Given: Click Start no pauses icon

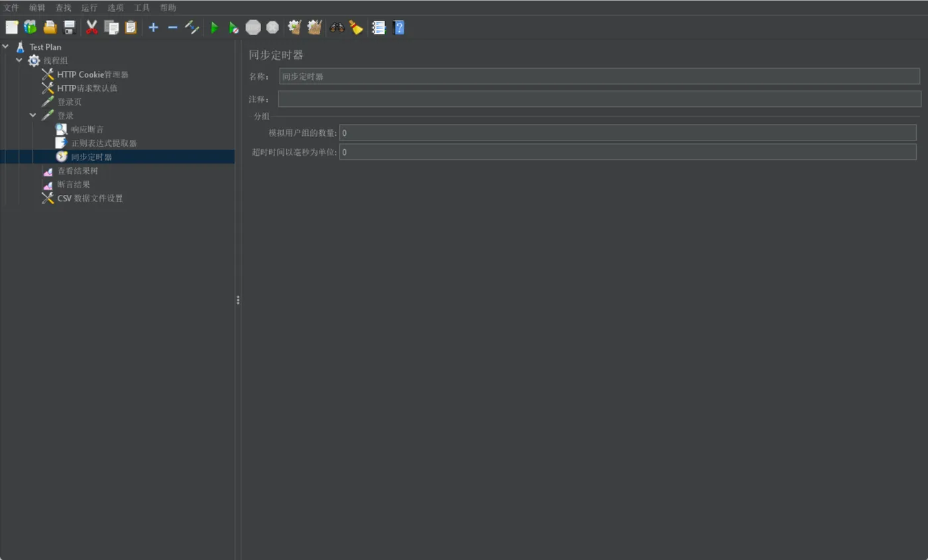Looking at the screenshot, I should 233,27.
